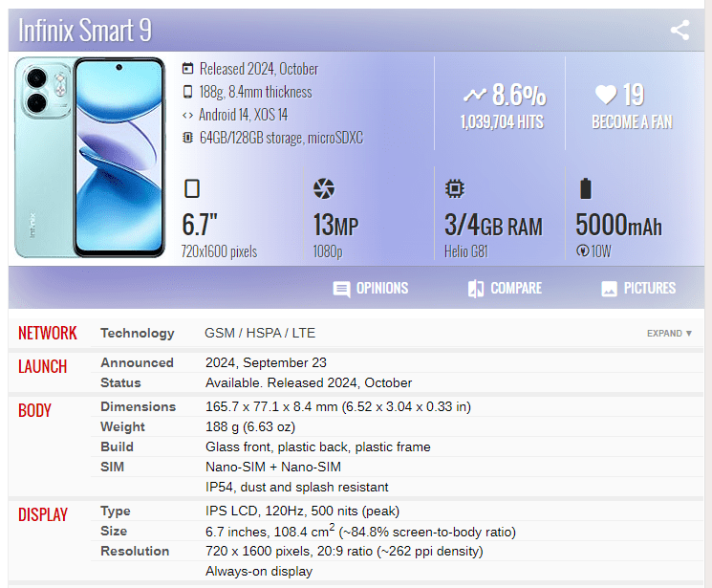712x588 pixels.
Task: Open the Opinions section
Action: [x=371, y=289]
